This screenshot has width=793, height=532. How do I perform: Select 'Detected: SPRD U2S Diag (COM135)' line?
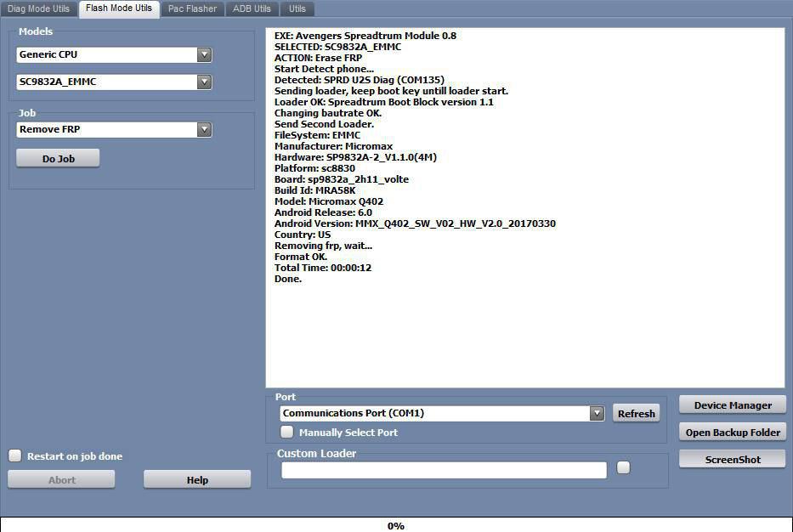click(360, 80)
